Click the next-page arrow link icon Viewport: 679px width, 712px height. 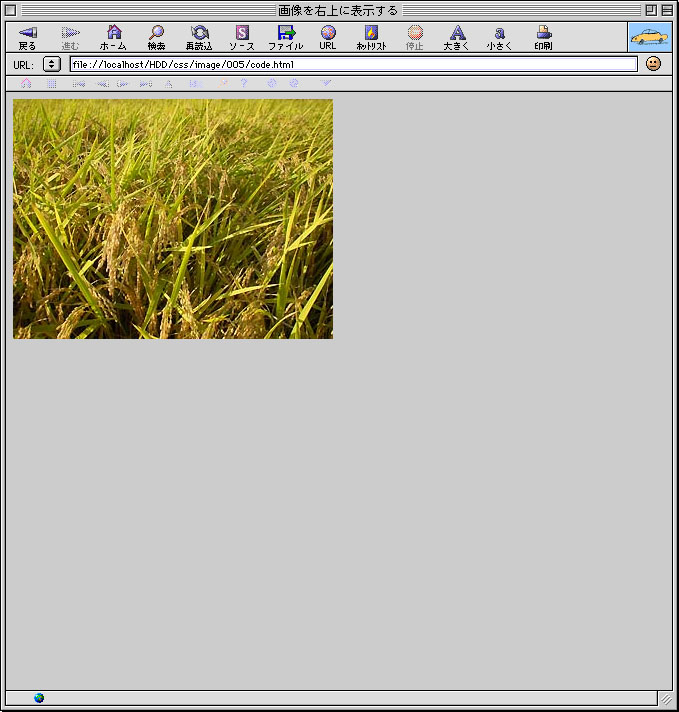[x=123, y=84]
